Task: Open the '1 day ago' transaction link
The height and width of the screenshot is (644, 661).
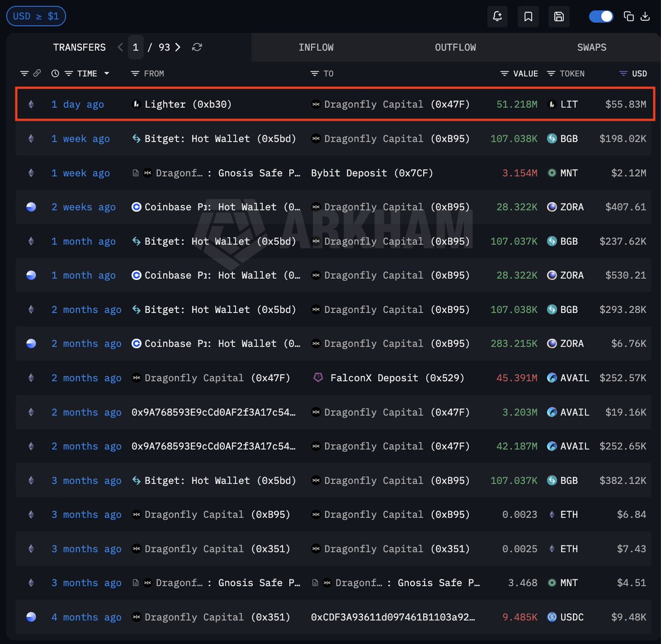Action: click(78, 104)
